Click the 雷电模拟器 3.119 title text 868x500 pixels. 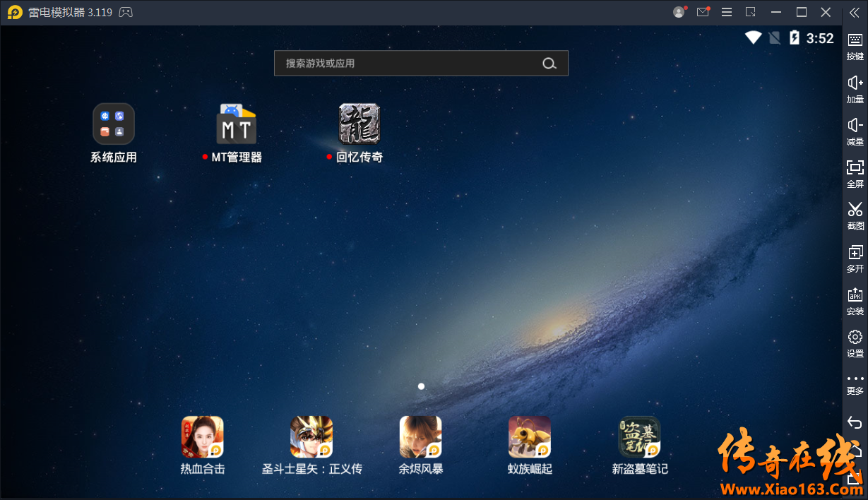point(70,13)
